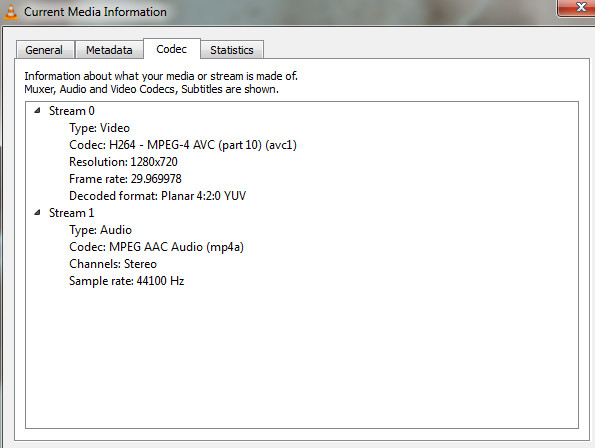Select the Channels: Stereo row
The image size is (595, 448).
tap(113, 264)
